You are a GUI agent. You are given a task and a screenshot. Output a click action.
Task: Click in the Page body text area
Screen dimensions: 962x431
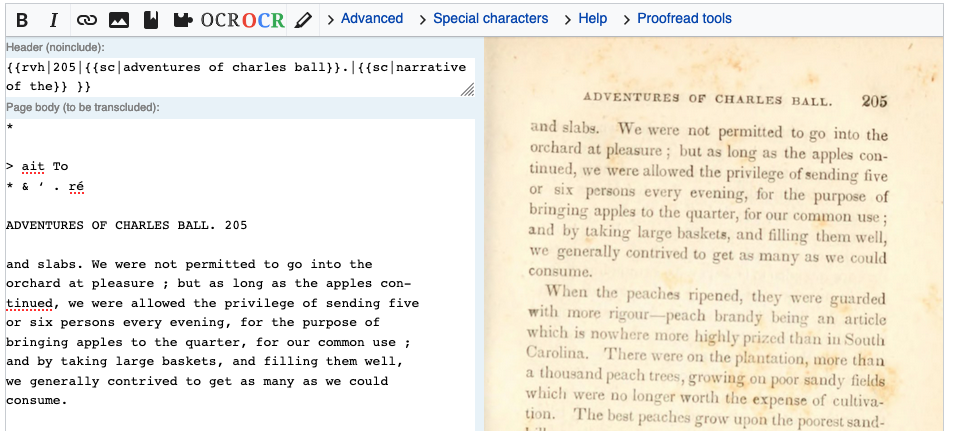tap(240, 275)
